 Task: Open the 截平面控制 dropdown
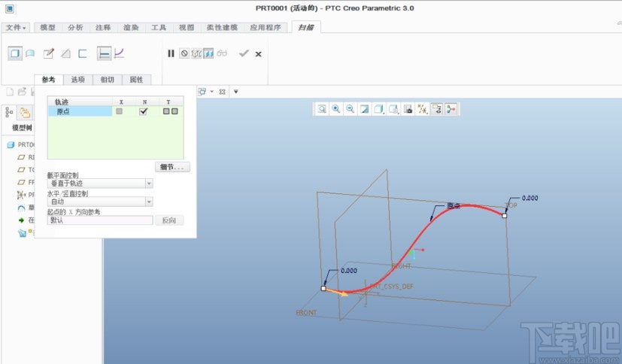[149, 184]
